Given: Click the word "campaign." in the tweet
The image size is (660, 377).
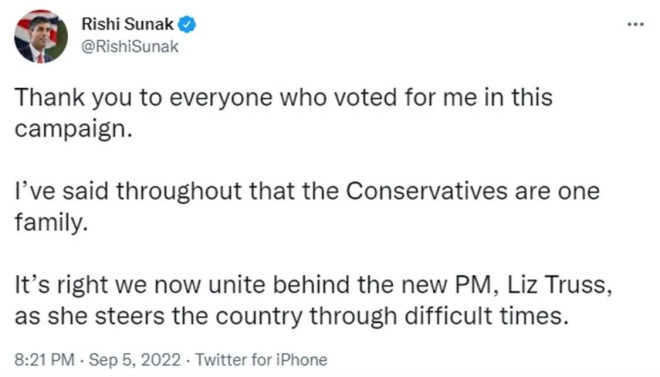Looking at the screenshot, I should [x=74, y=129].
